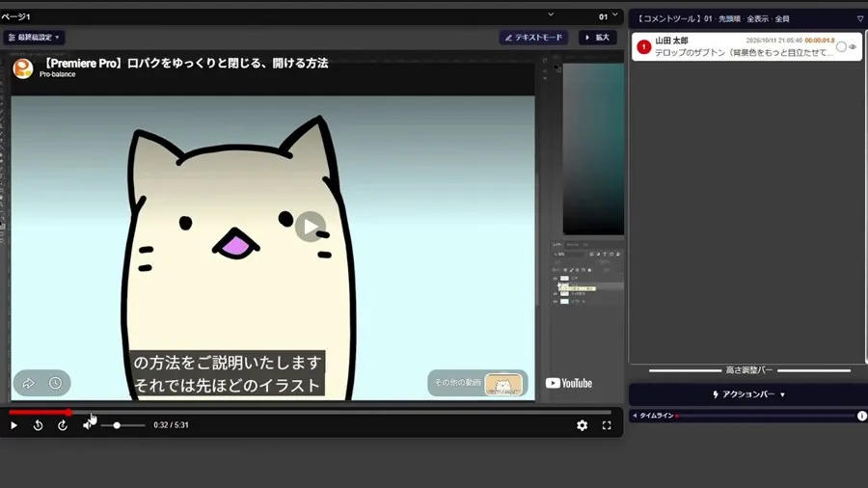868x488 pixels.
Task: Click the Pro-balance channel name
Action: coord(58,74)
